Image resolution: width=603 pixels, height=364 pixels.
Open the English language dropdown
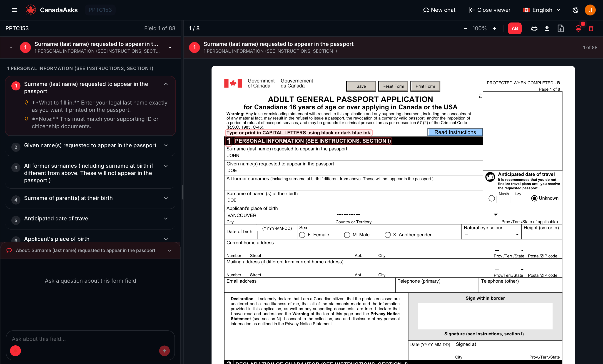(x=541, y=10)
